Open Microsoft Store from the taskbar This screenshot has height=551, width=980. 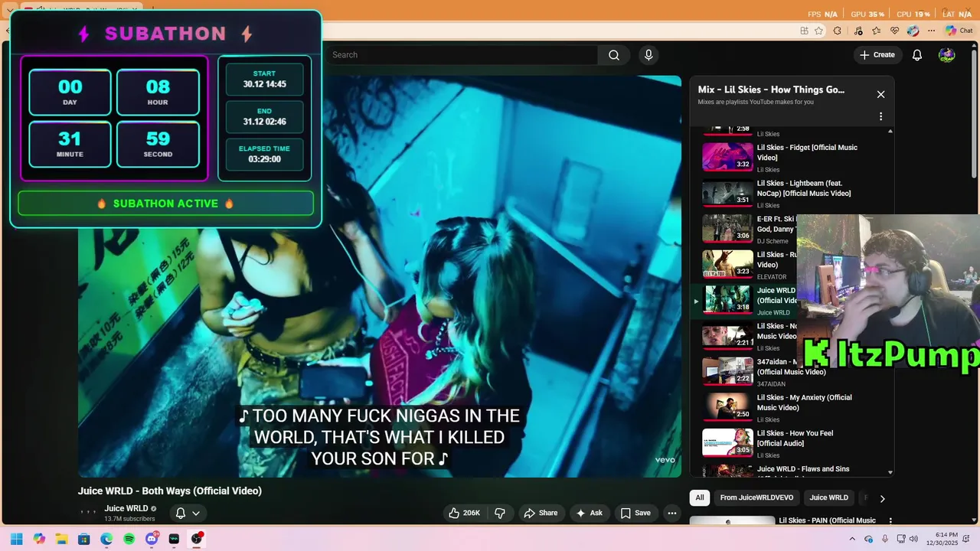pyautogui.click(x=84, y=539)
